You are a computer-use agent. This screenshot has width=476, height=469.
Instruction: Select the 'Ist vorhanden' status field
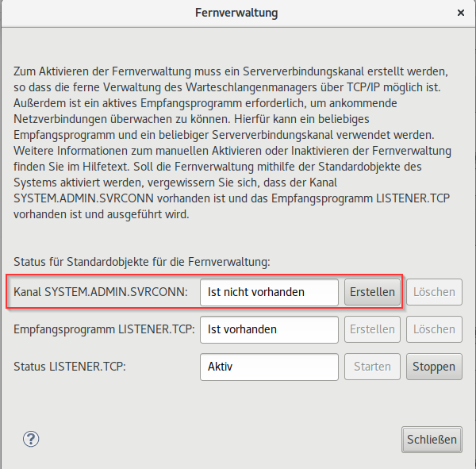270,329
